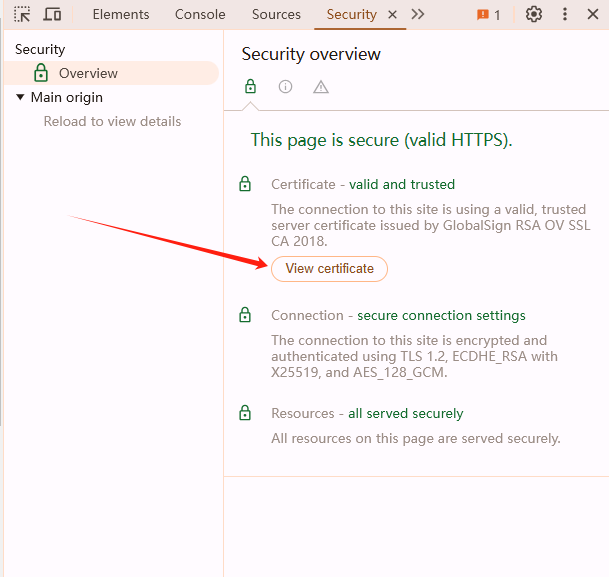Activate the inspect element picker icon
609x577 pixels.
pyautogui.click(x=22, y=14)
